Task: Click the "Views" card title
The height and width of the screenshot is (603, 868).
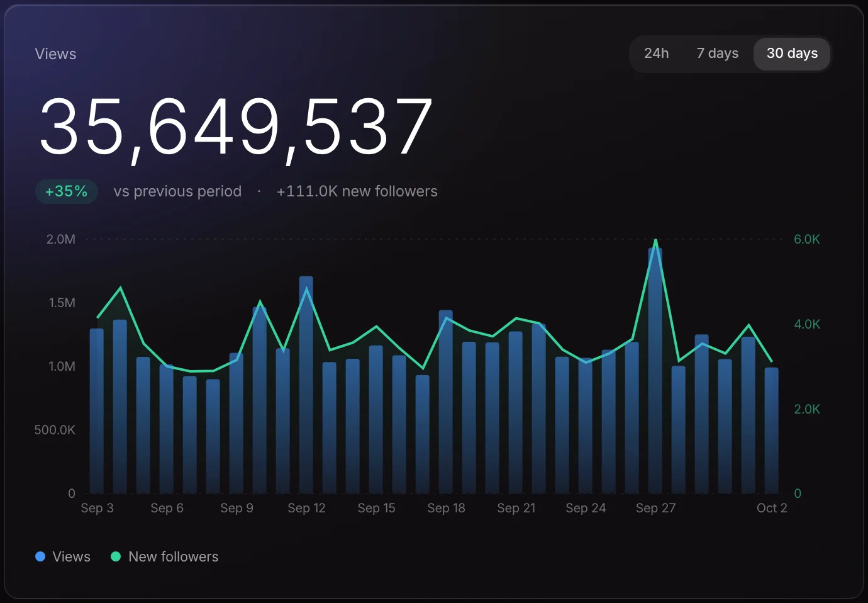Action: pos(55,54)
